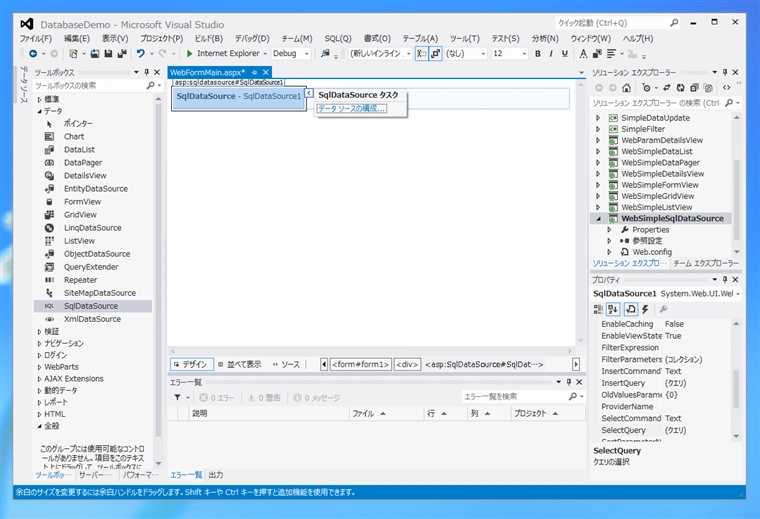Open the Internet Explorer browser dropdown arrow

265,54
